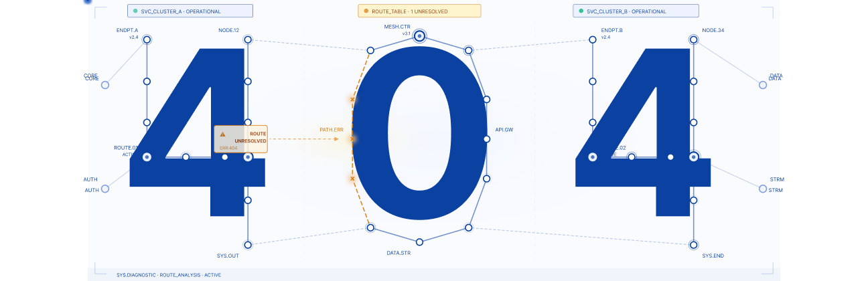The height and width of the screenshot is (281, 868).
Task: Click the SYS.OUT node circle
Action: 248,245
